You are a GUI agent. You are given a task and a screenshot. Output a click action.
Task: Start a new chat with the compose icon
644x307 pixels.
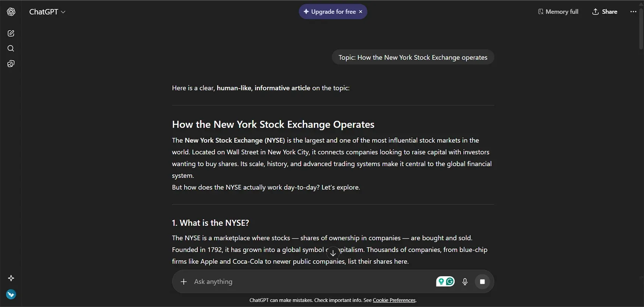pos(11,33)
